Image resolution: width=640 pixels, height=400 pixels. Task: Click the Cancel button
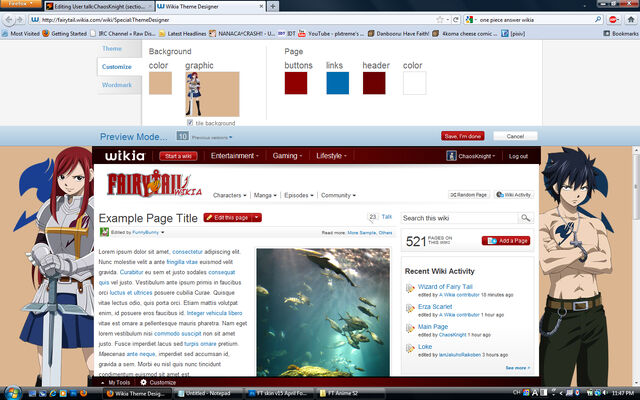pyautogui.click(x=515, y=136)
